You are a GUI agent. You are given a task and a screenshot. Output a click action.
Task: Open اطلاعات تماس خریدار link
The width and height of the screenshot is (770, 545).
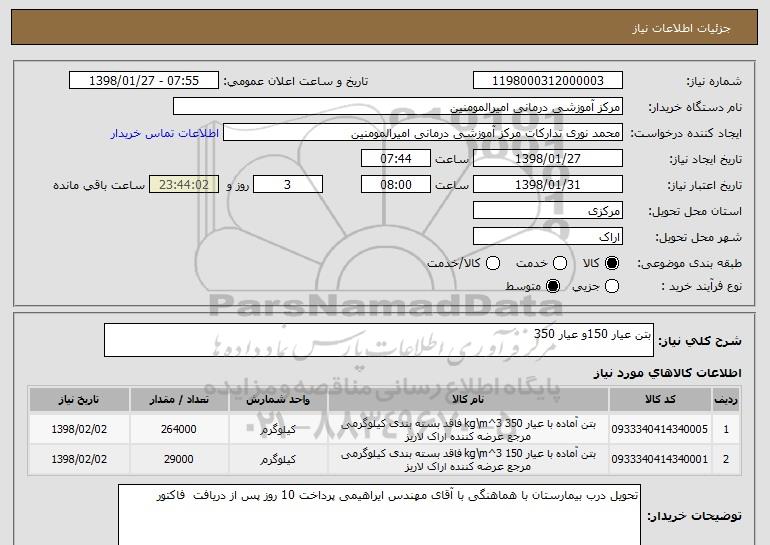165,133
